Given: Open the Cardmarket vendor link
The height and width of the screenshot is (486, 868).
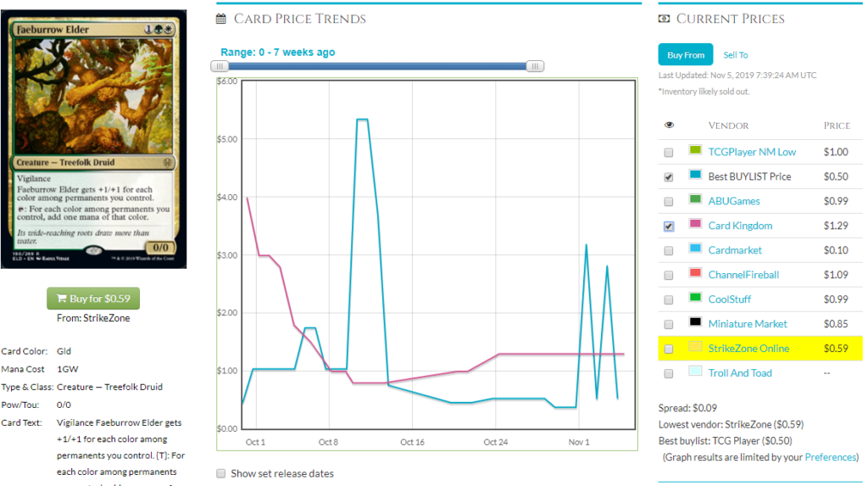Looking at the screenshot, I should [x=735, y=250].
